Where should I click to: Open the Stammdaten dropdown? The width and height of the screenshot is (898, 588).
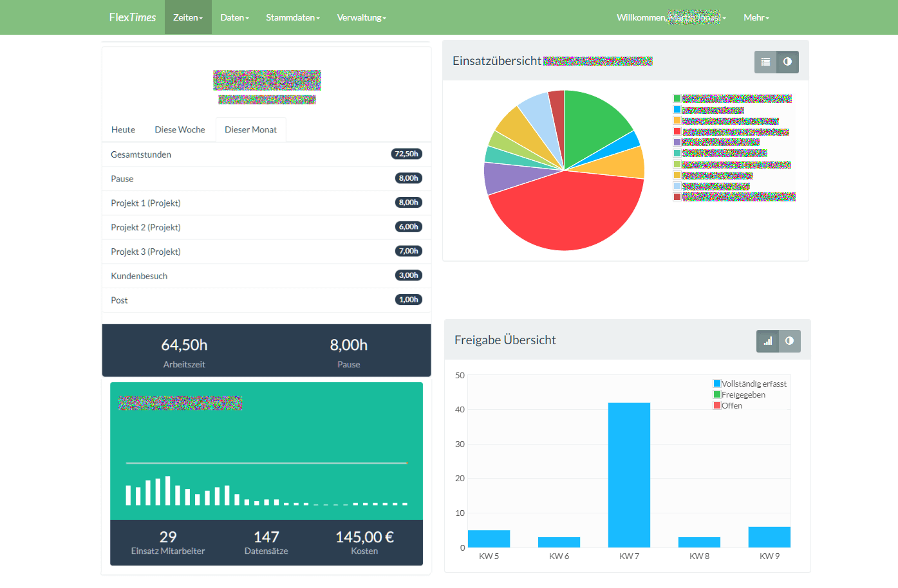tap(293, 17)
